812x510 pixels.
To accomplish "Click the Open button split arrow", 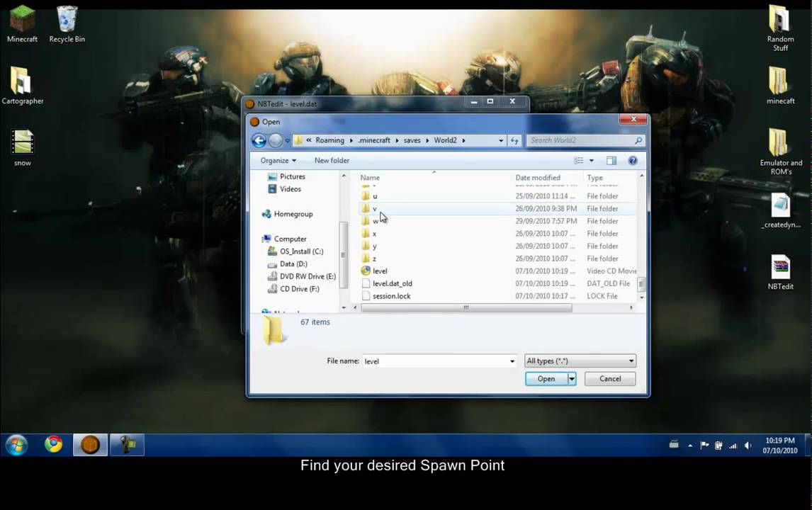I will point(572,379).
